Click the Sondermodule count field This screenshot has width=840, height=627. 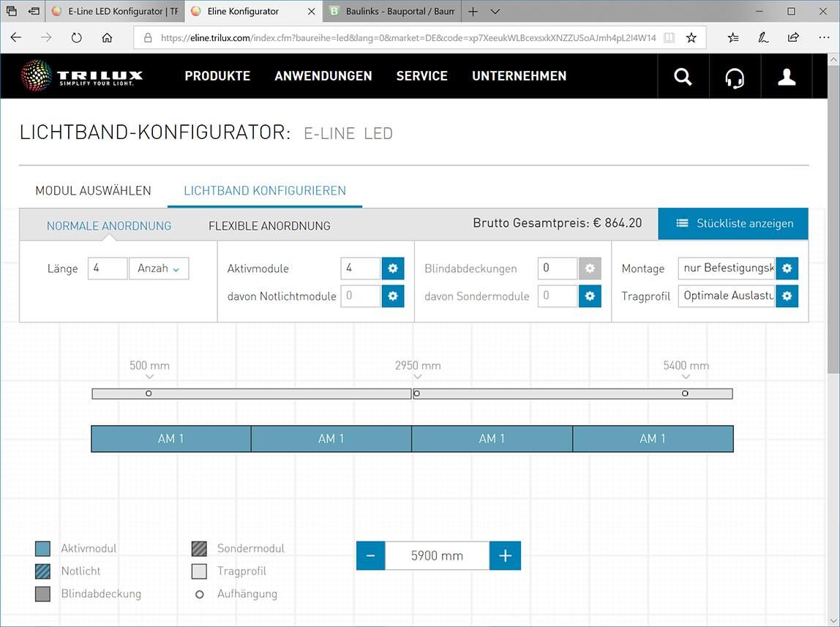point(558,296)
